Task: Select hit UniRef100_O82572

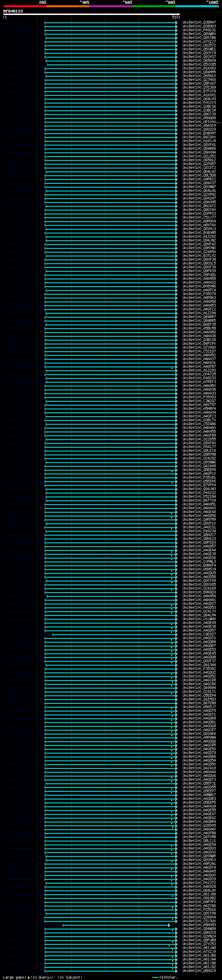Action: click(199, 45)
